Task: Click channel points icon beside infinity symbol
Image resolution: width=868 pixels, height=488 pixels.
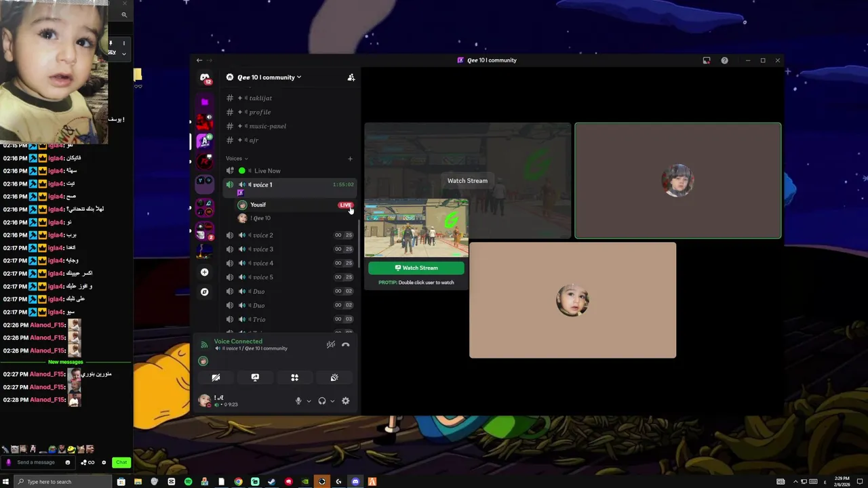Action: click(x=83, y=462)
